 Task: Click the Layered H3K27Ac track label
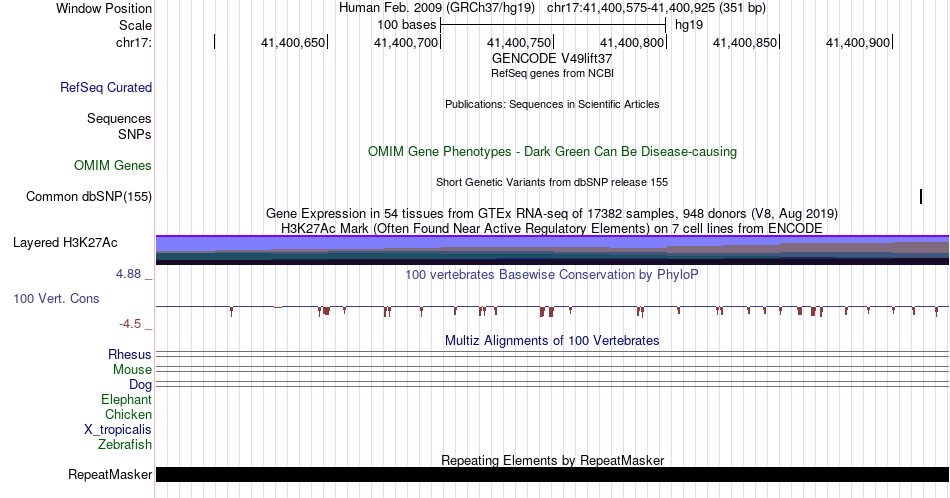(x=65, y=242)
